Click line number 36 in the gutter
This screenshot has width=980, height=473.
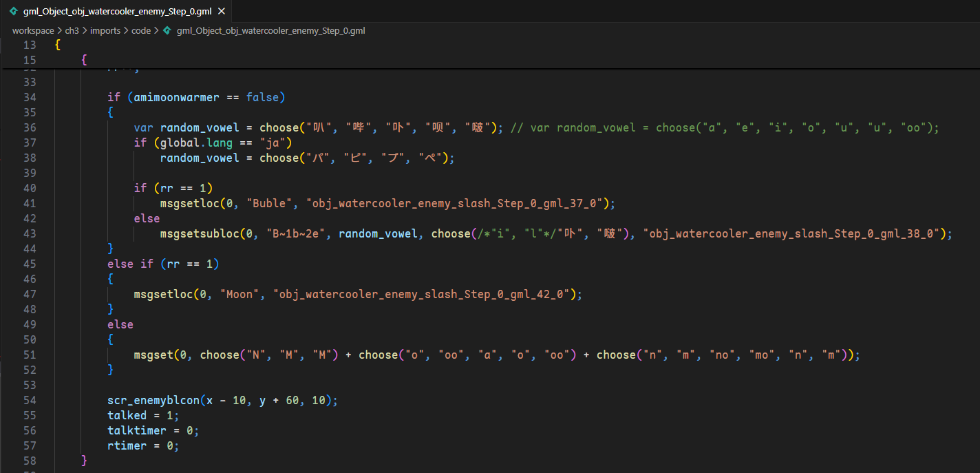(30, 127)
